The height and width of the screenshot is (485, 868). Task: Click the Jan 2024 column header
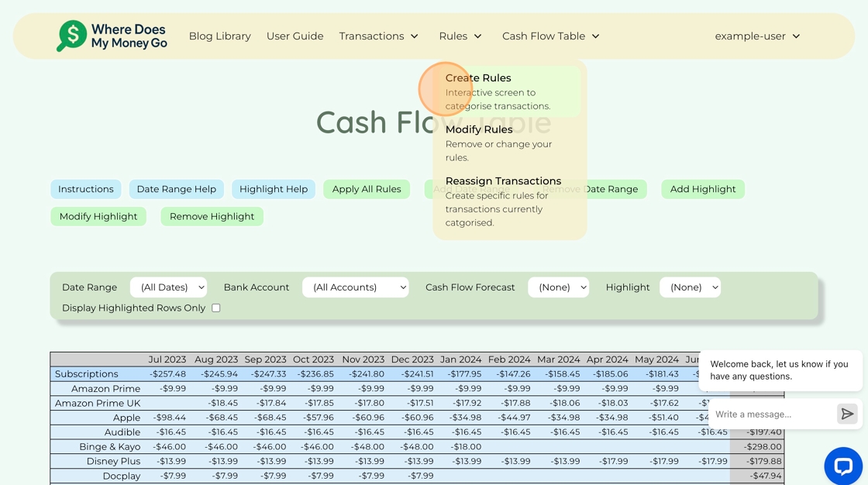[460, 359]
